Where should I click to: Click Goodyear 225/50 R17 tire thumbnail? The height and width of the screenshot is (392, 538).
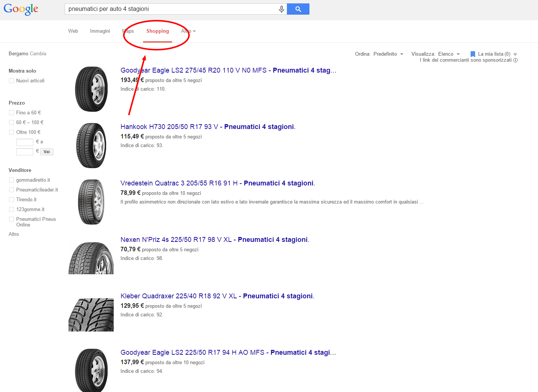(x=91, y=371)
